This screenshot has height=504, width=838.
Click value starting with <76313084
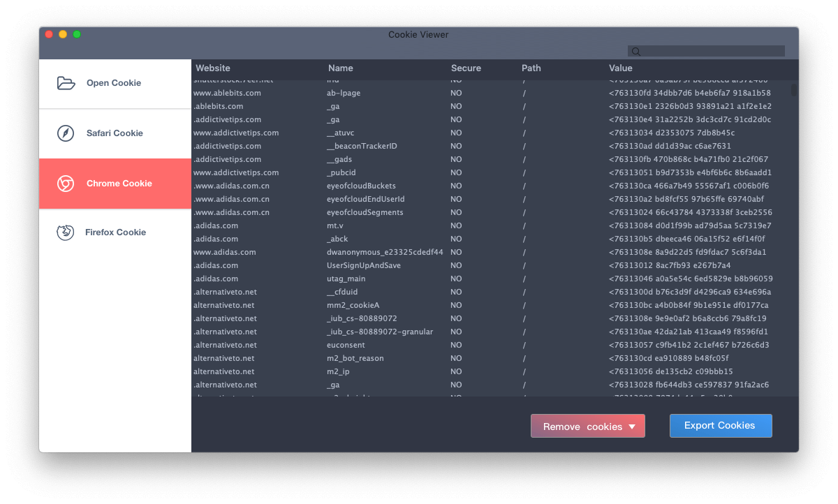690,225
